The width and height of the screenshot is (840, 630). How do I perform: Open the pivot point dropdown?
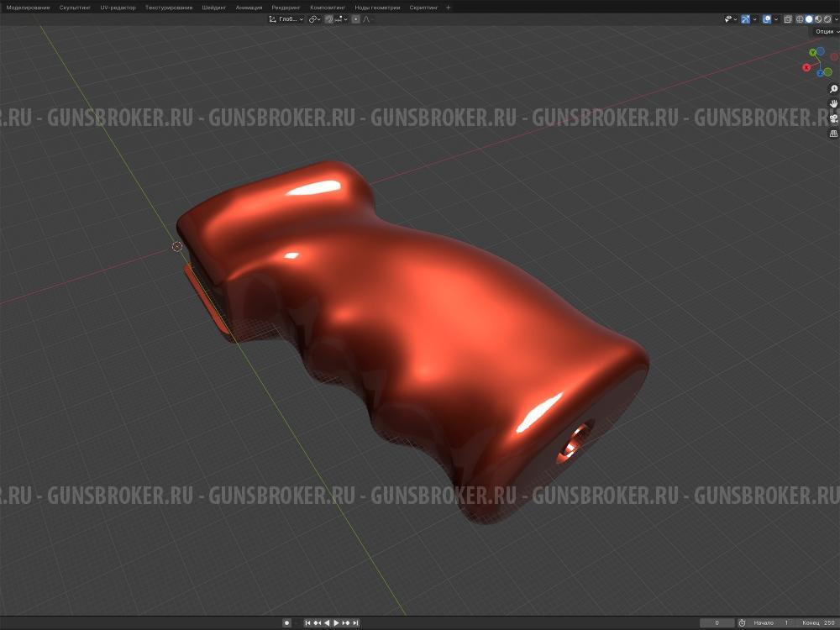[314, 19]
